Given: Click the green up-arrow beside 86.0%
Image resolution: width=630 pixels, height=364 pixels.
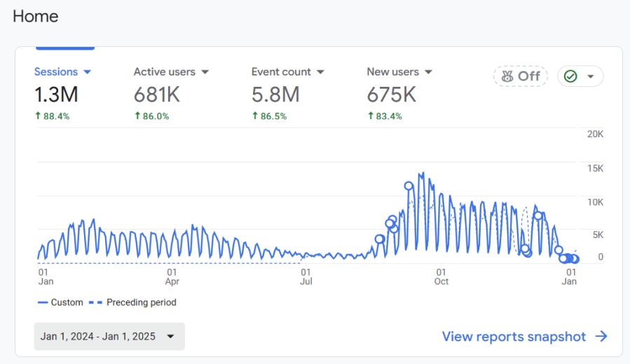Looking at the screenshot, I should point(137,116).
